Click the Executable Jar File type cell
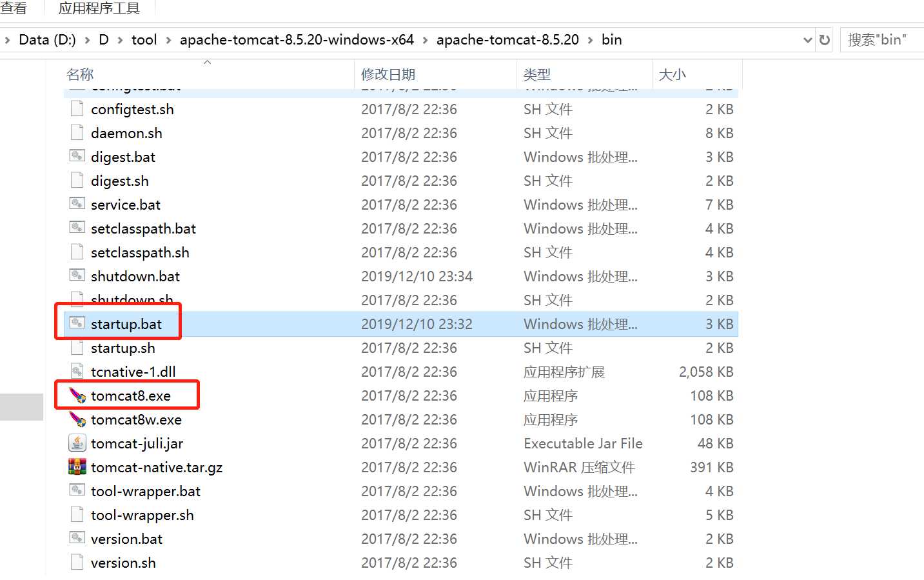 tap(583, 443)
